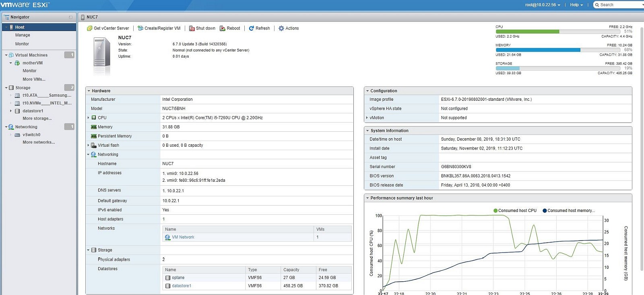Click the NUC7 host server image
Image resolution: width=644 pixels, height=295 pixels.
(x=102, y=56)
